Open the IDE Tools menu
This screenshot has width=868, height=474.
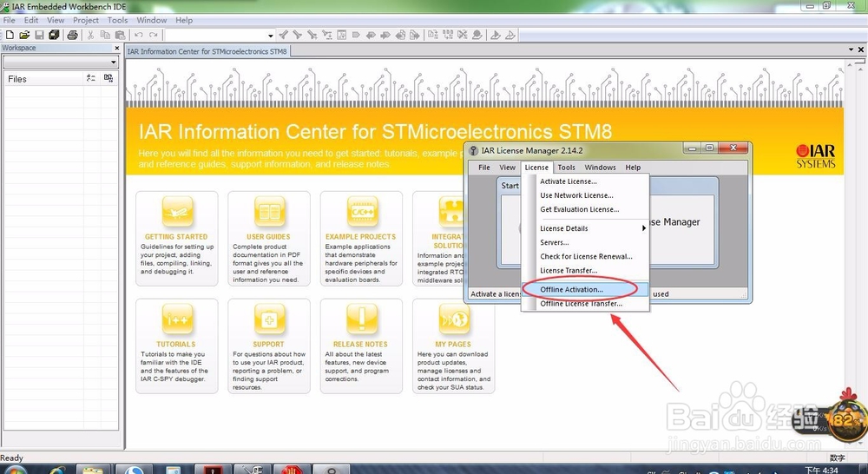point(117,20)
